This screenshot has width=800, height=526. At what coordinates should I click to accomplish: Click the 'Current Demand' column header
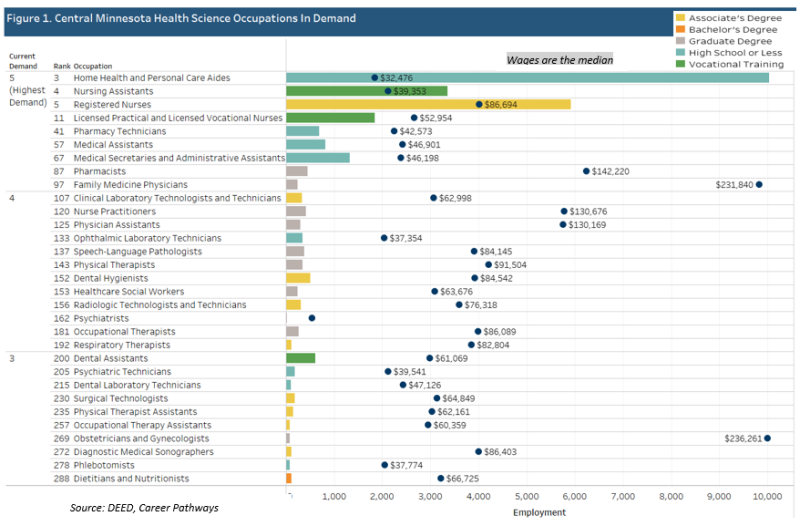(23, 61)
